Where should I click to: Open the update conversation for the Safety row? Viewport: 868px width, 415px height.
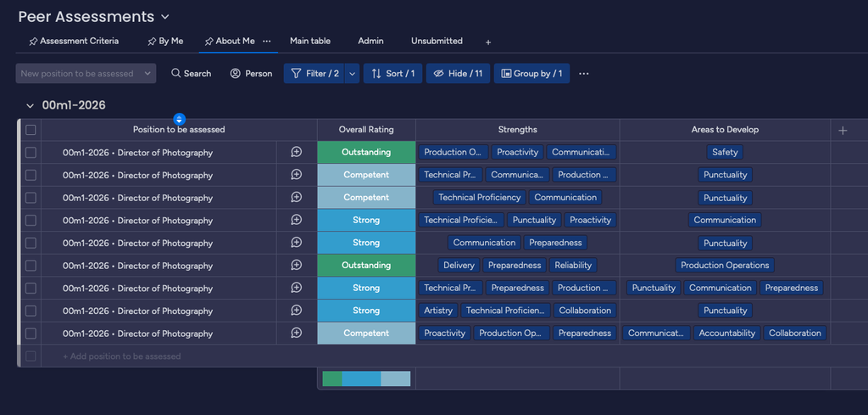(296, 152)
